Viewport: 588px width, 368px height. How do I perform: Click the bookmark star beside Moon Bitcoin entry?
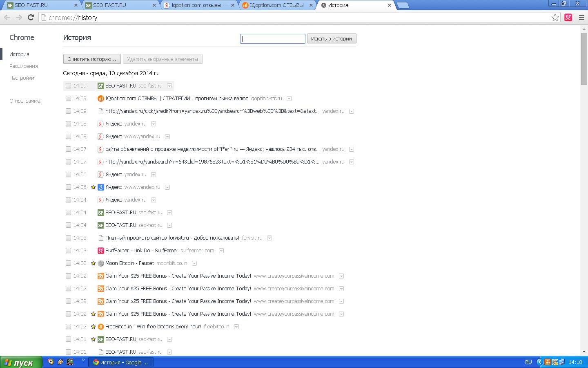click(x=93, y=263)
